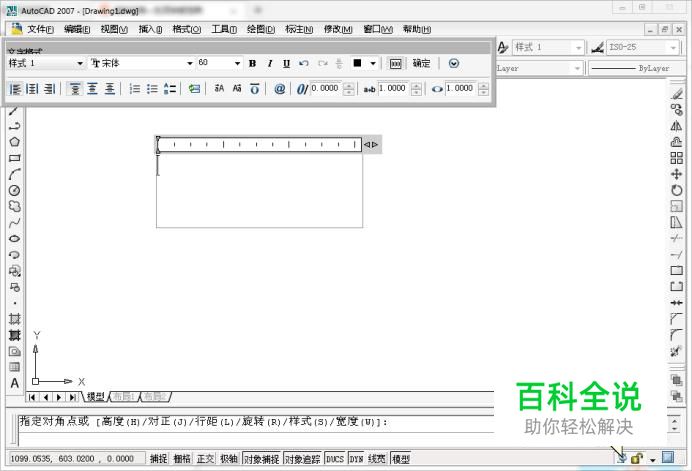Screen dimensions: 692x471
Task: Click the oblique angle 0.0000 field
Action: pyautogui.click(x=325, y=89)
